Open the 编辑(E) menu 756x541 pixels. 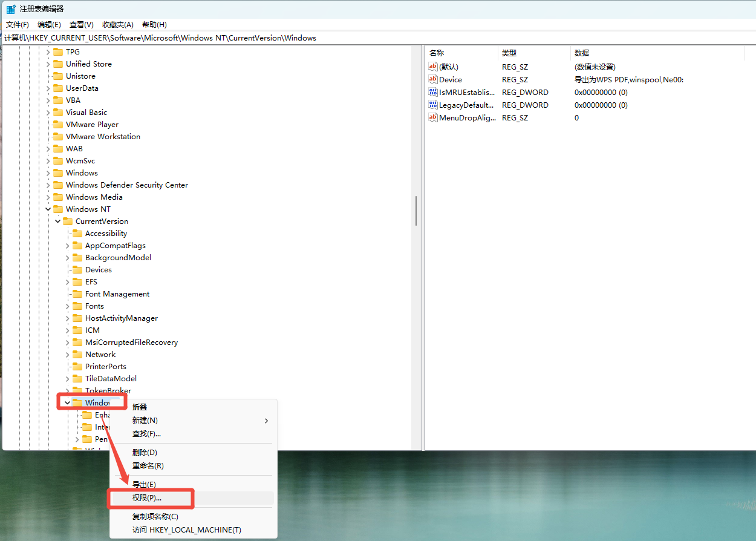(49, 25)
